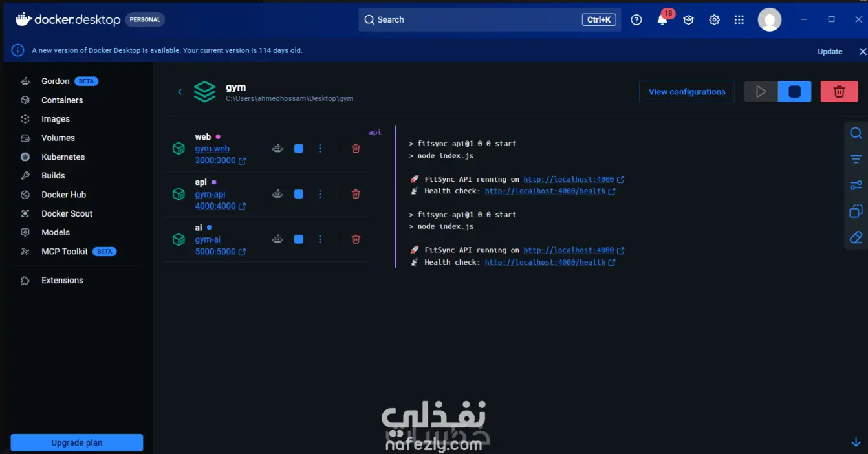The image size is (868, 454).
Task: Open the first localhost:4000/health log link
Action: click(550, 191)
